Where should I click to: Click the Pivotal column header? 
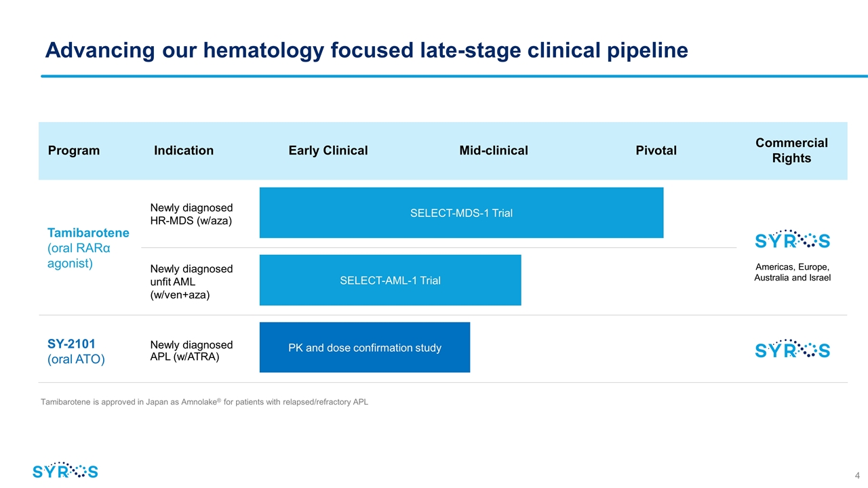[656, 150]
